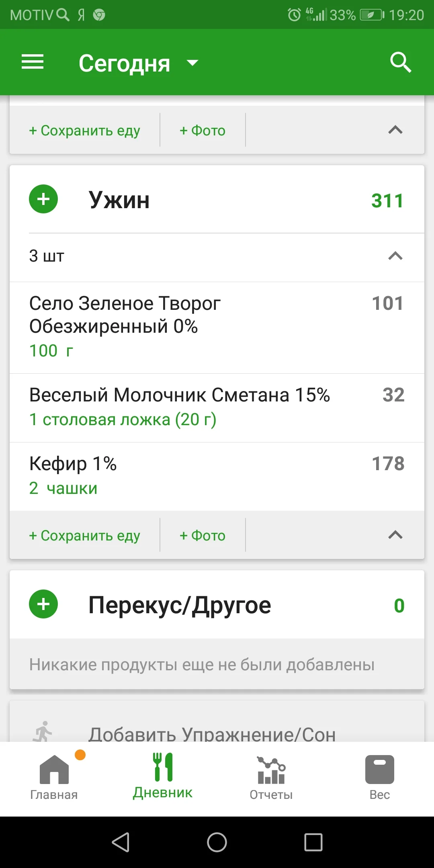Collapse the previous meal section chevron
The image size is (434, 868).
point(395,130)
